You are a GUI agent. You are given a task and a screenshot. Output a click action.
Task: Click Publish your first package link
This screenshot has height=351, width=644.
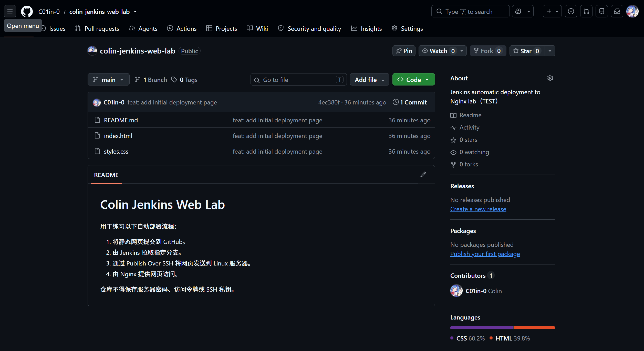485,254
